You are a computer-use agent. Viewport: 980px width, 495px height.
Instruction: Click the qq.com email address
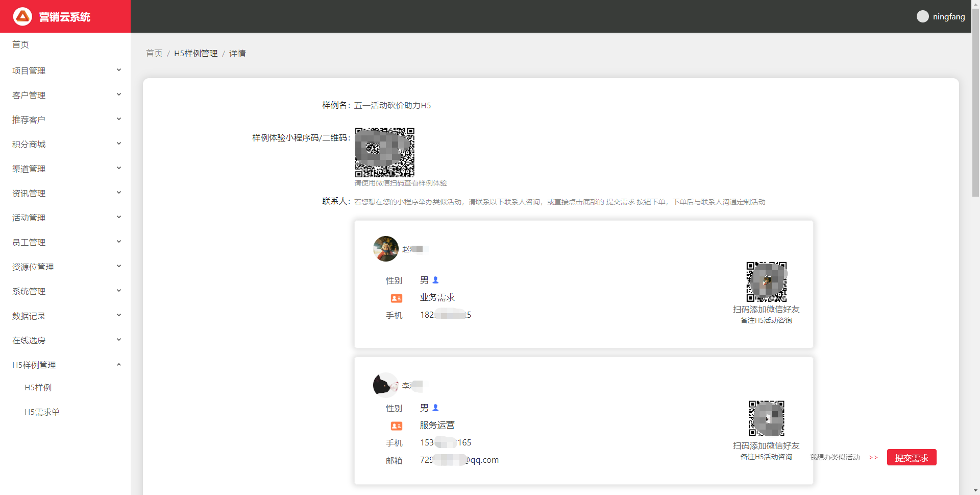[459, 460]
